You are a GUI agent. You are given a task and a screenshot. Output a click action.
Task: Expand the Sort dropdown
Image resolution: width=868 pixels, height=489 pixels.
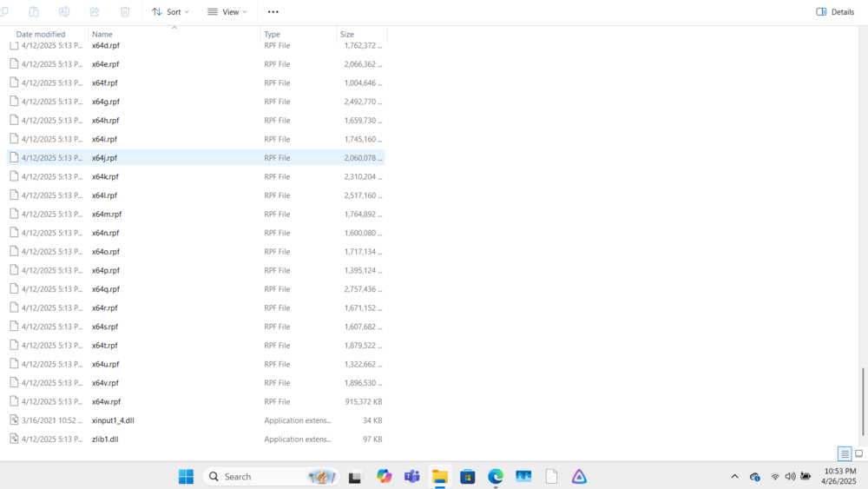point(170,11)
